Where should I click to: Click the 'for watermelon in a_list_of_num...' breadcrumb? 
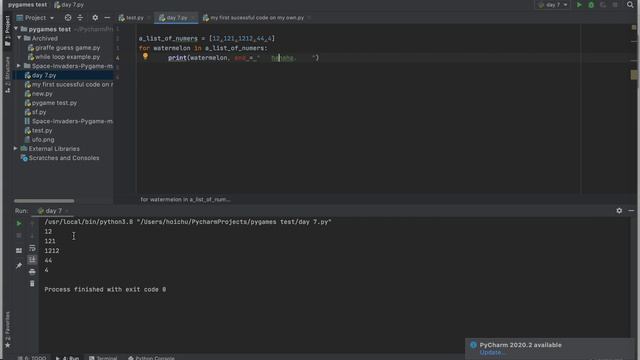(185, 200)
